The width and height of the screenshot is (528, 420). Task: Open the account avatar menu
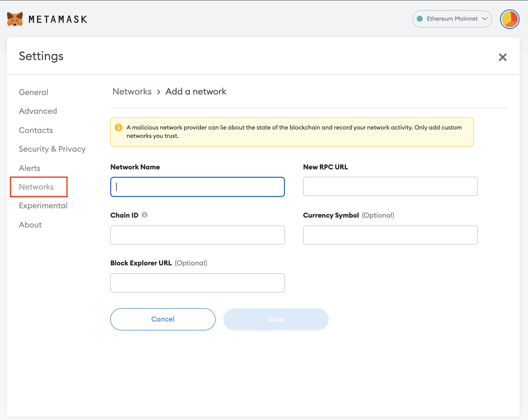tap(510, 19)
